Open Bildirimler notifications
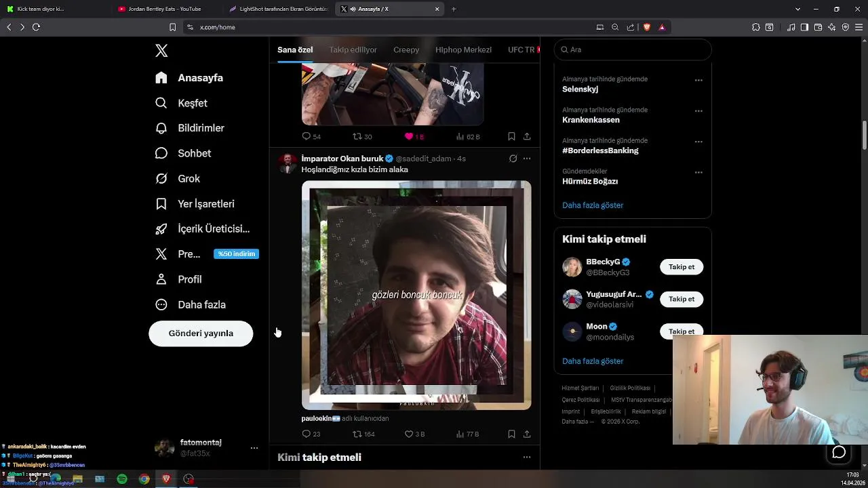The image size is (868, 488). click(x=190, y=128)
